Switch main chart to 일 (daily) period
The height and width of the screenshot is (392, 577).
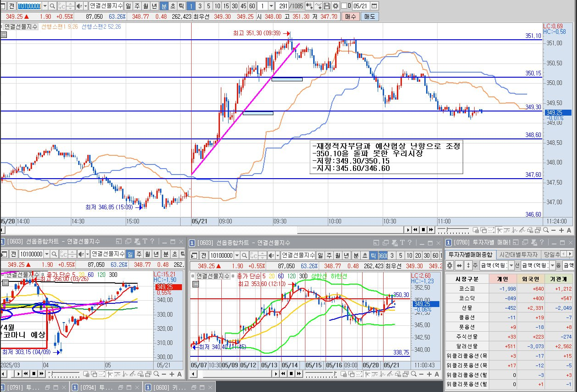[128, 6]
